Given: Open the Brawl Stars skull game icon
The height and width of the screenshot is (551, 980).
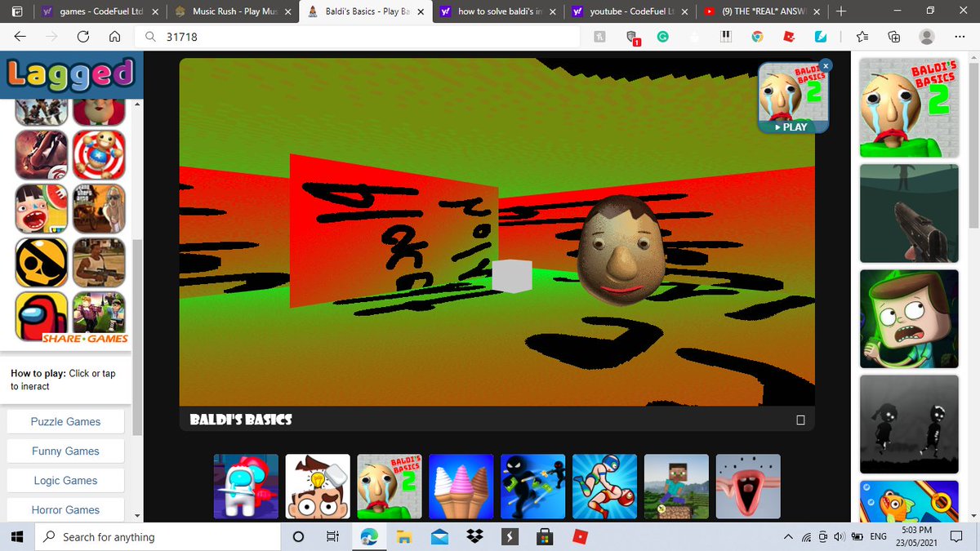Looking at the screenshot, I should (42, 263).
